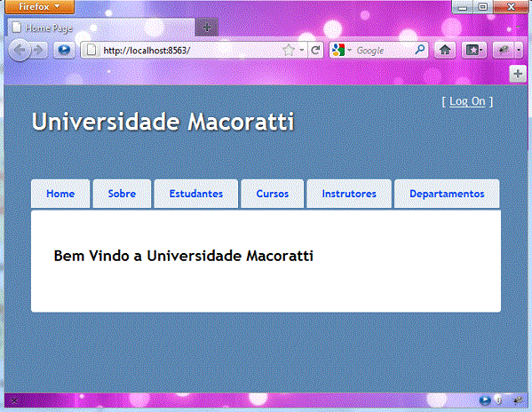Open the Estudantes navigation tab

click(196, 194)
